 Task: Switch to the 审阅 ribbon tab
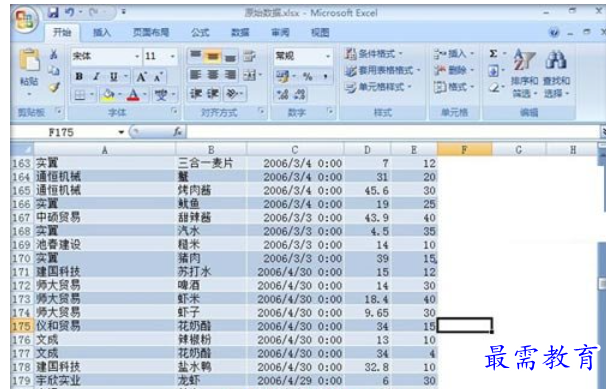[280, 32]
